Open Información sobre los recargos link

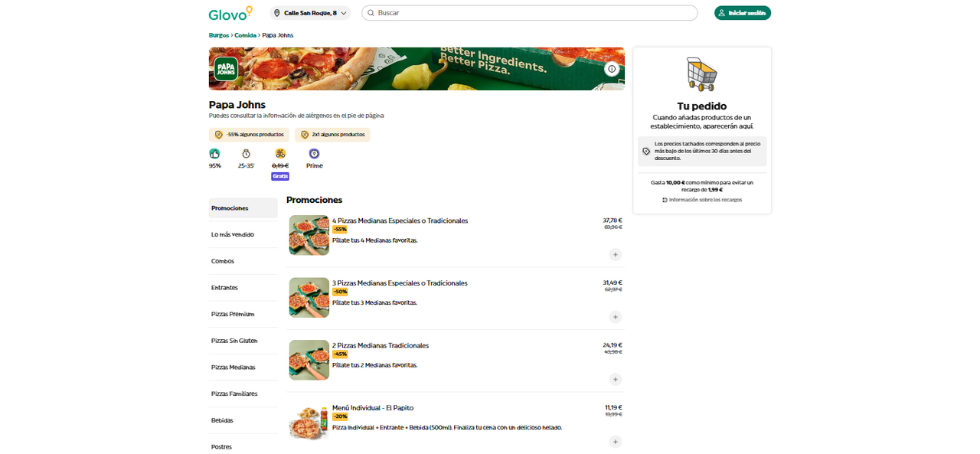702,200
